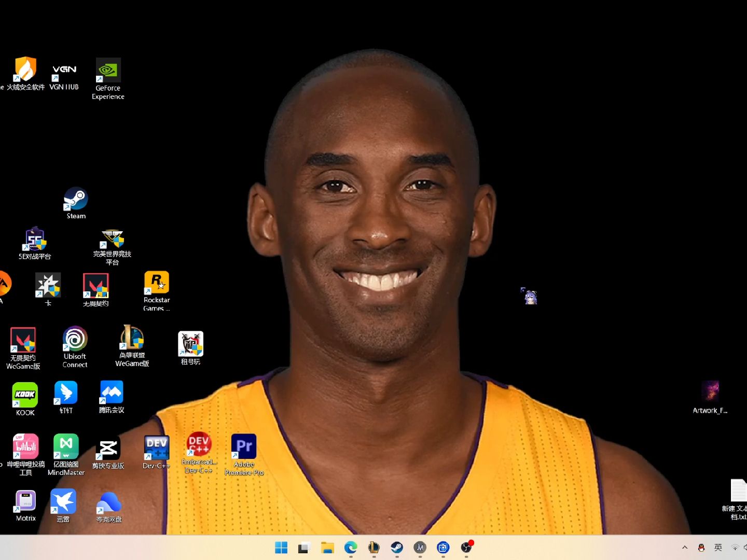
Task: Open File Explorer from the taskbar
Action: tap(327, 548)
